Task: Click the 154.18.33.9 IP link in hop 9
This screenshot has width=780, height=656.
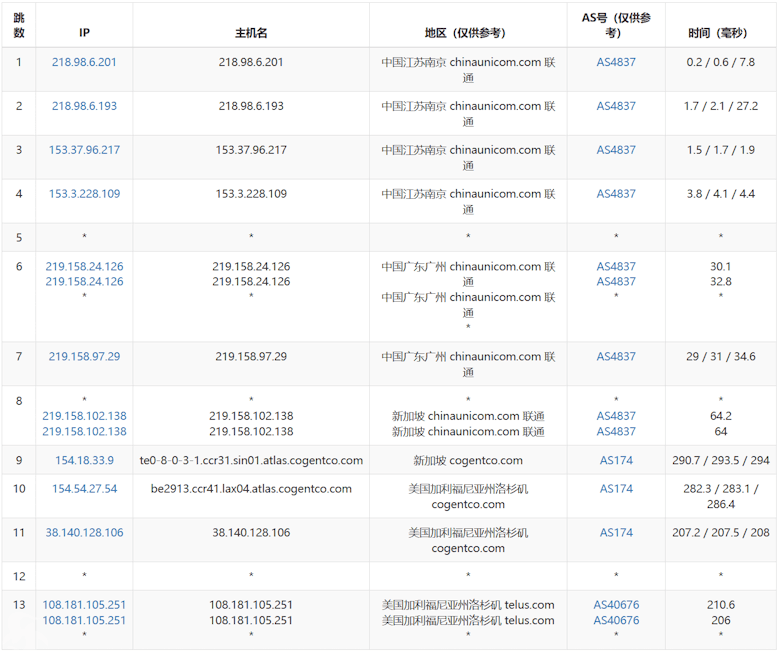Action: pyautogui.click(x=84, y=461)
